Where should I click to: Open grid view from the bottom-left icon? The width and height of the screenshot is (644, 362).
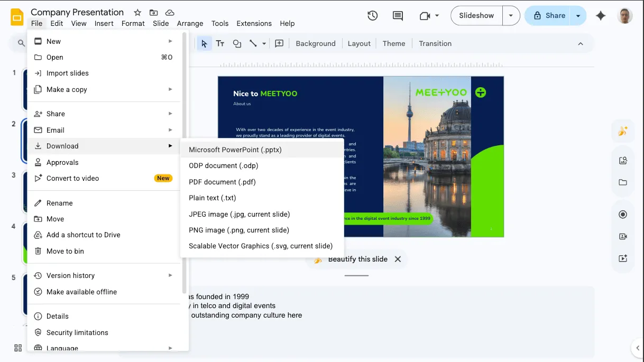(x=17, y=348)
